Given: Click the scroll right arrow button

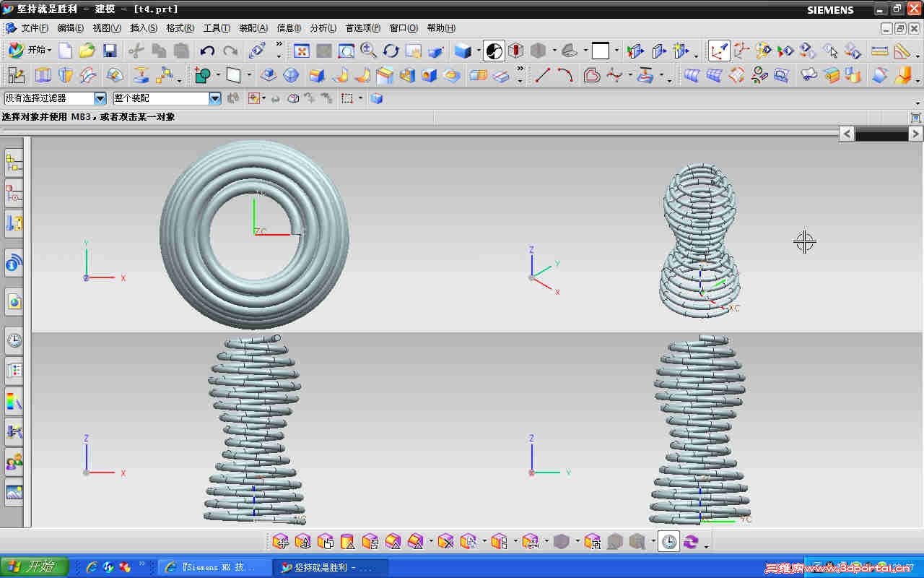Looking at the screenshot, I should (x=915, y=134).
